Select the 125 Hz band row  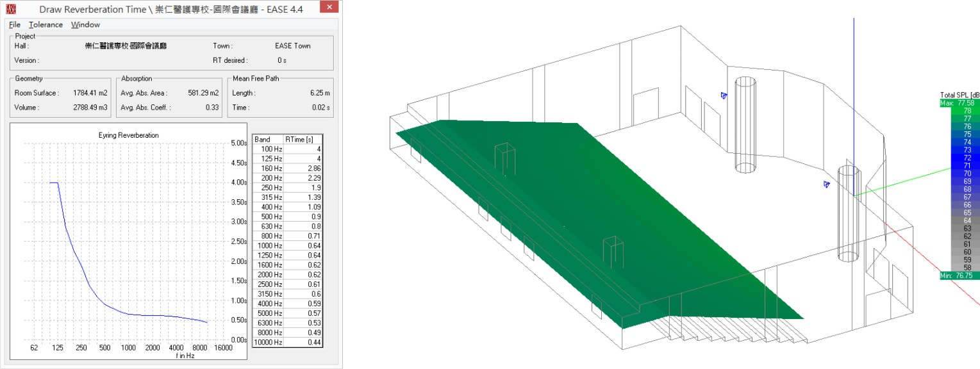click(x=288, y=158)
